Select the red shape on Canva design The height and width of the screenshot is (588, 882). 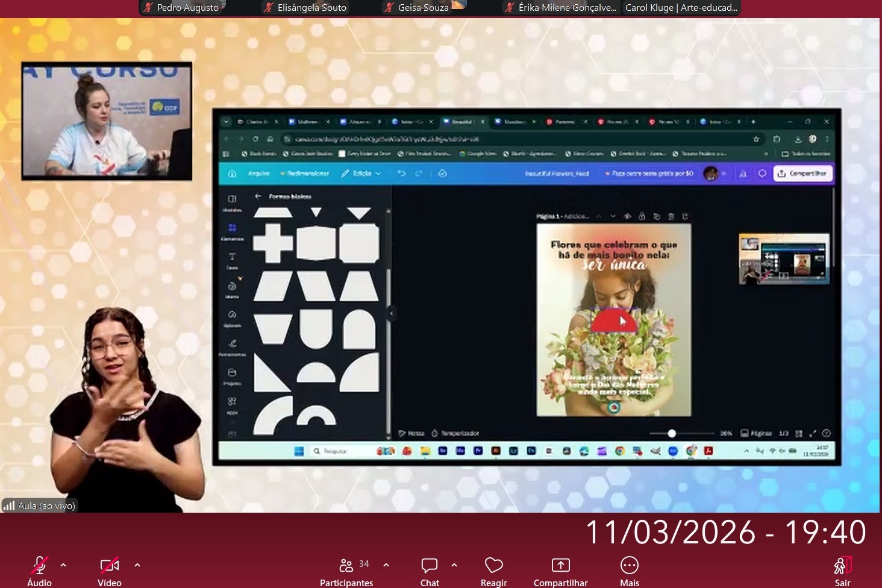pos(613,321)
